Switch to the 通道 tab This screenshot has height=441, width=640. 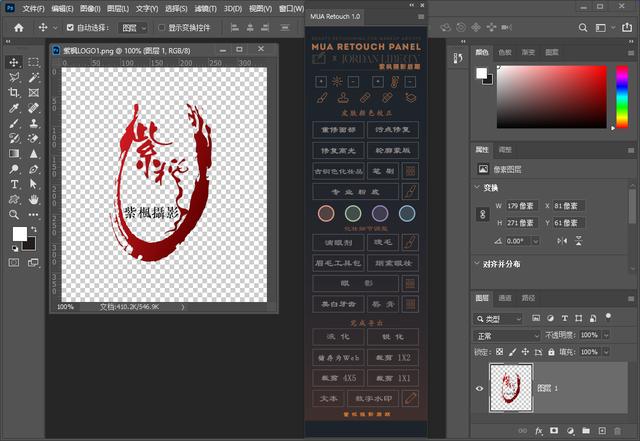505,298
